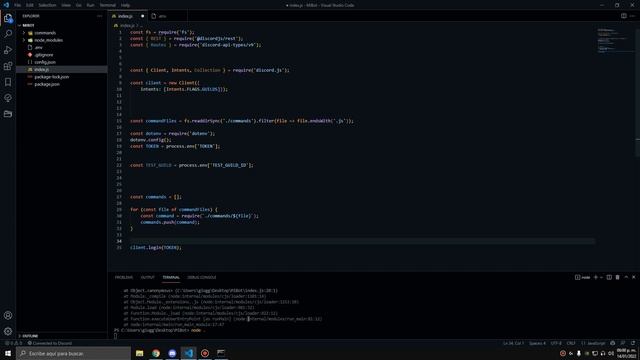Open editor more actions ellipsis

[632, 16]
